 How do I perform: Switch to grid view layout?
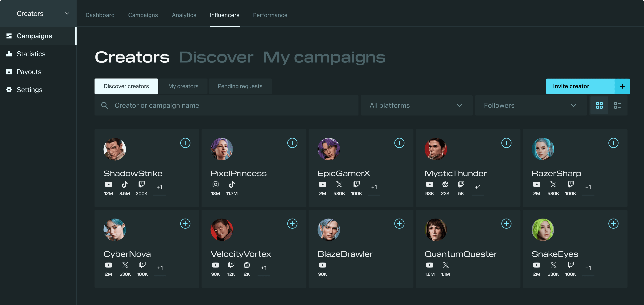599,105
